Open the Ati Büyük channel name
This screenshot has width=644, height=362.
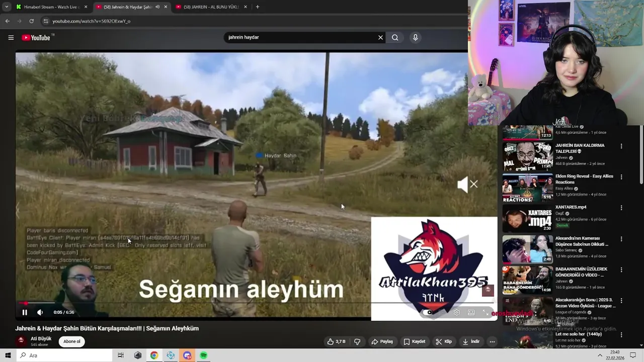click(41, 339)
